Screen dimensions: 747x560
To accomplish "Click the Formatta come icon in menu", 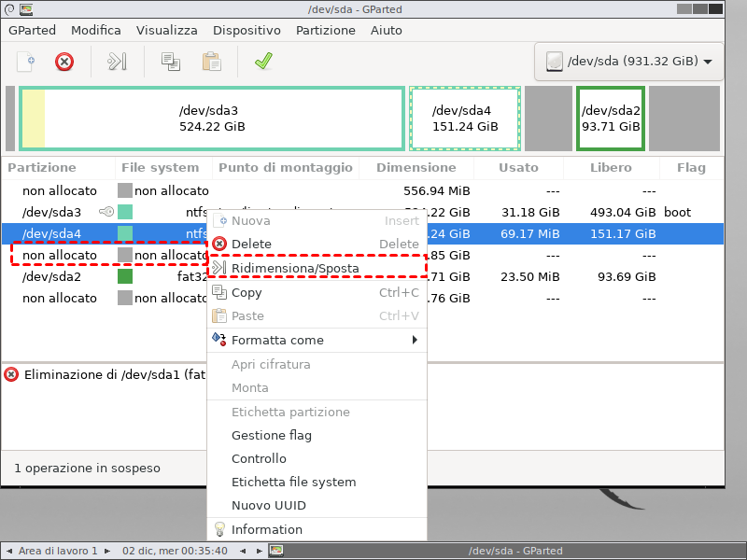I will 219,340.
